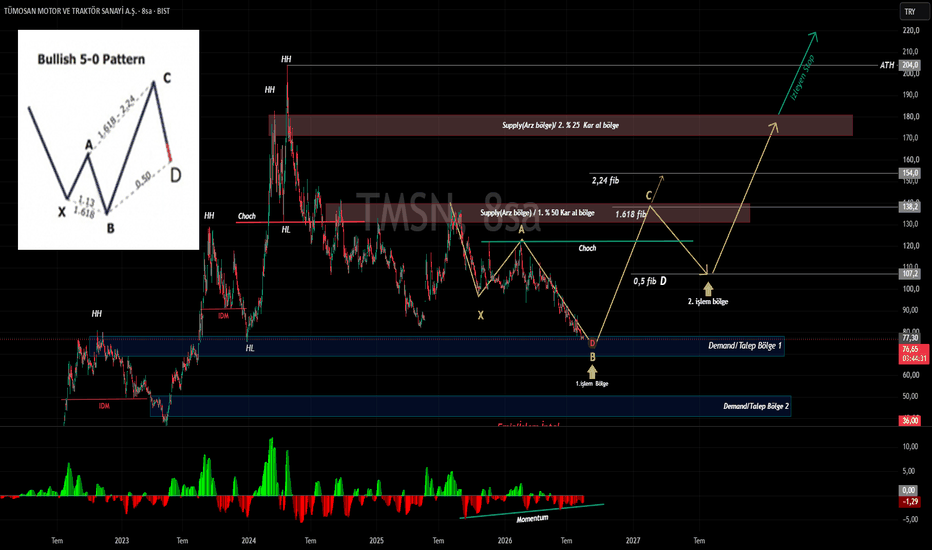Click the 2026 time axis label

(x=505, y=540)
